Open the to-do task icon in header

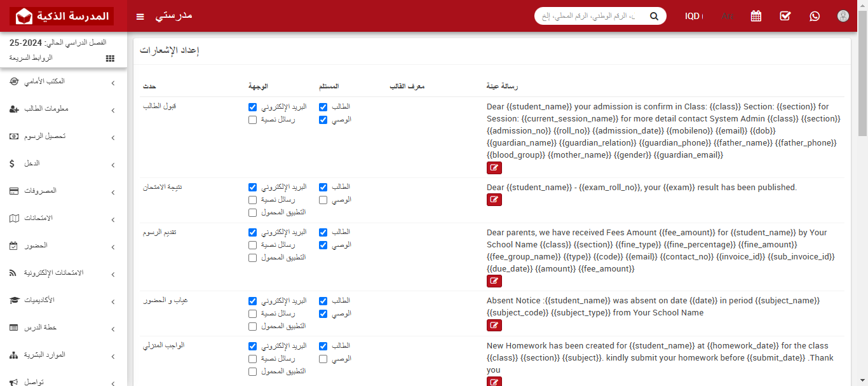coord(785,16)
